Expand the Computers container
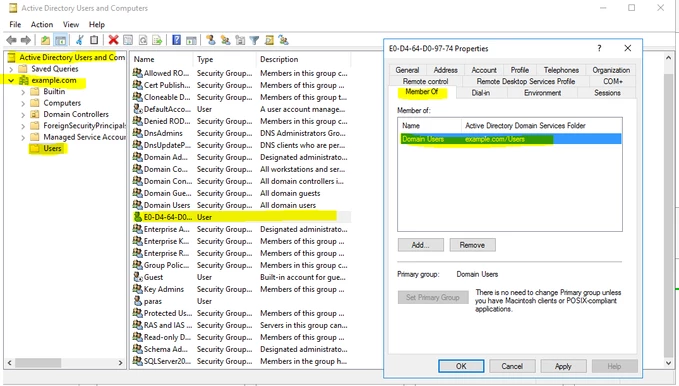The width and height of the screenshot is (679, 386). pyautogui.click(x=23, y=103)
